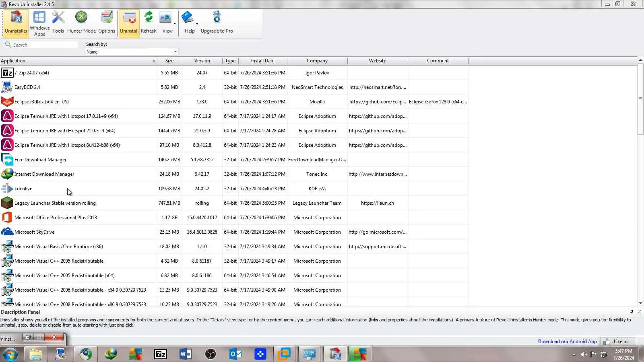Viewport: 644px width, 362px height.
Task: Open the Tools section
Action: (58, 23)
